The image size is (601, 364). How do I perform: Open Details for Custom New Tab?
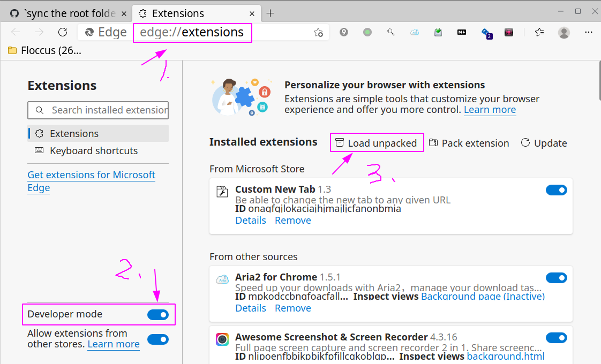click(251, 221)
